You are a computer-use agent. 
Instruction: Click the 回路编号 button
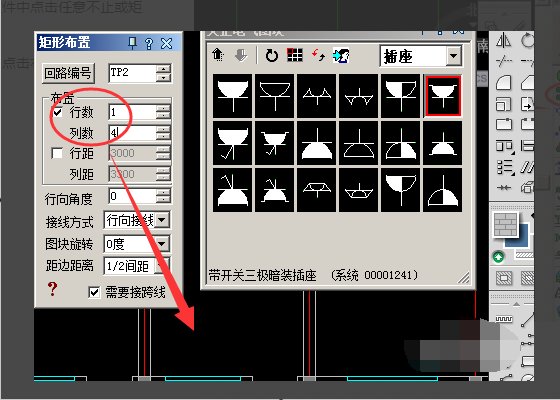[68, 73]
